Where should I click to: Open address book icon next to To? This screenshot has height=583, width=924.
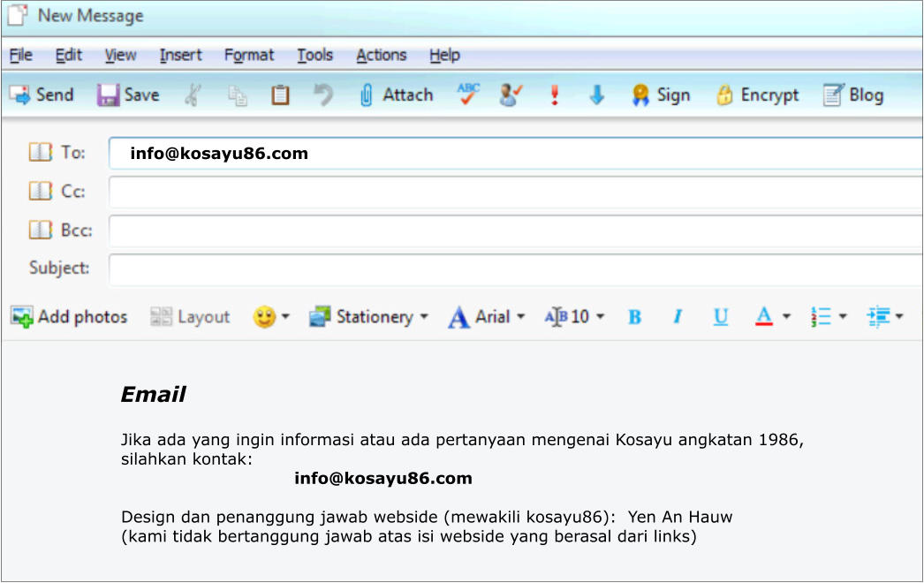click(x=41, y=153)
